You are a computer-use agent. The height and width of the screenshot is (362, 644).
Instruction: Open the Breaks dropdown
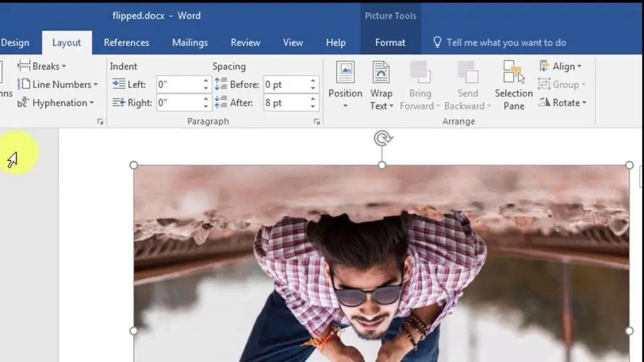coord(42,66)
